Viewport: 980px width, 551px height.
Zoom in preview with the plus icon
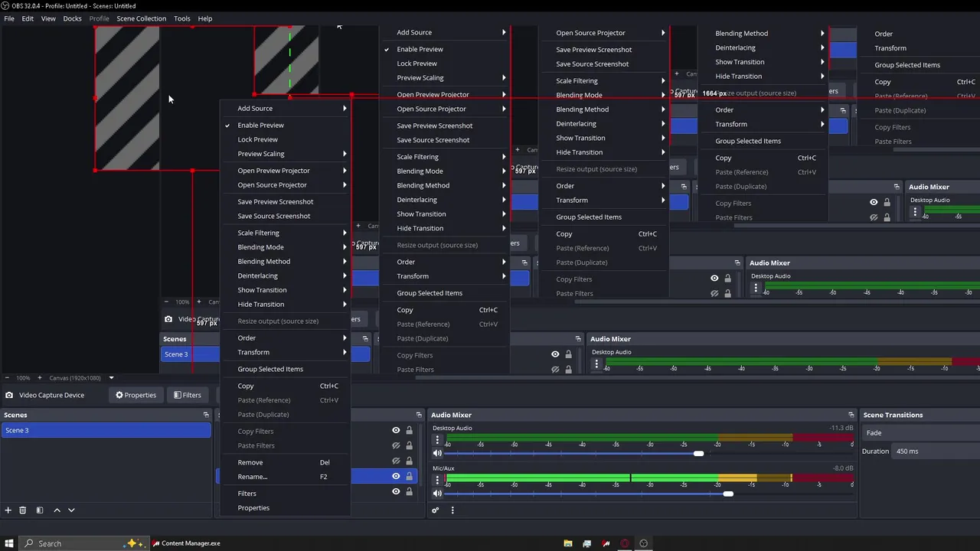40,378
